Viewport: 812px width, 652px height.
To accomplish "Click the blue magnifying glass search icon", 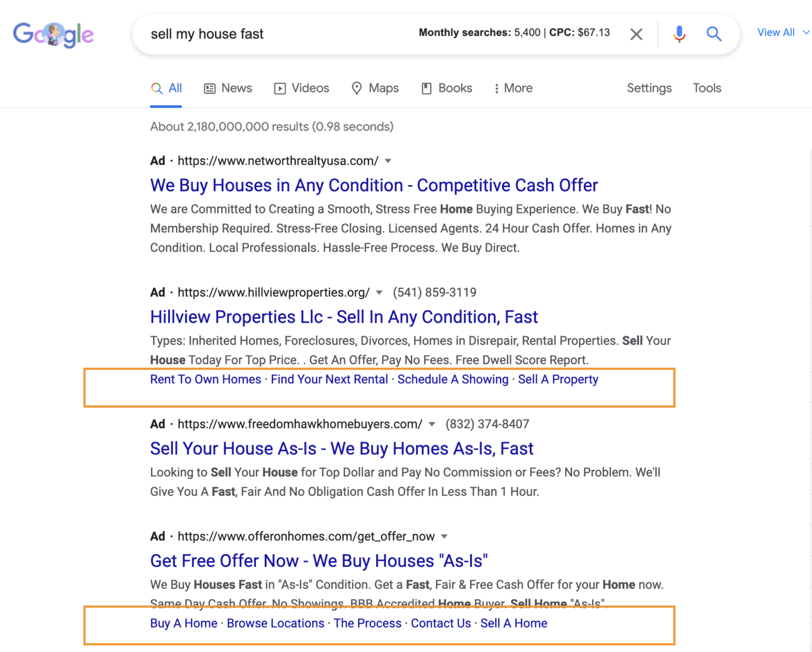I will click(714, 34).
